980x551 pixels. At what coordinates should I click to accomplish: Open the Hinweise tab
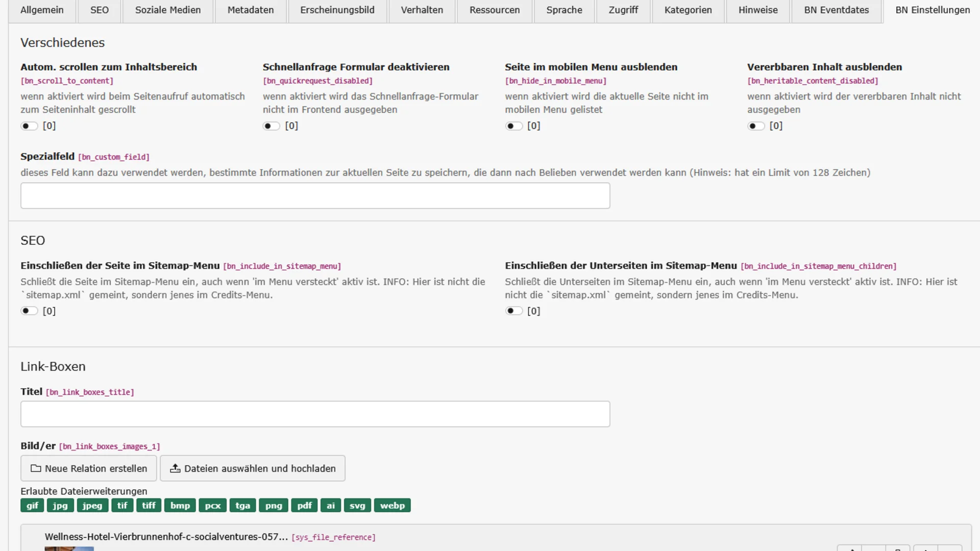[758, 10]
